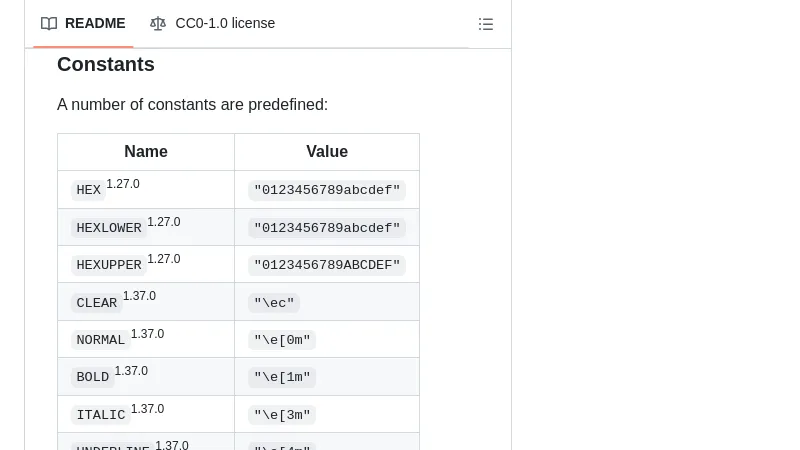This screenshot has height=450, width=800.
Task: Click the BOLD value "\e[1m"
Action: pyautogui.click(x=282, y=377)
